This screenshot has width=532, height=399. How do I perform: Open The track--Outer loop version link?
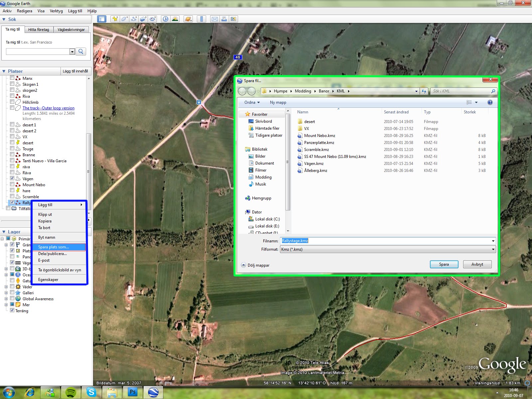49,108
